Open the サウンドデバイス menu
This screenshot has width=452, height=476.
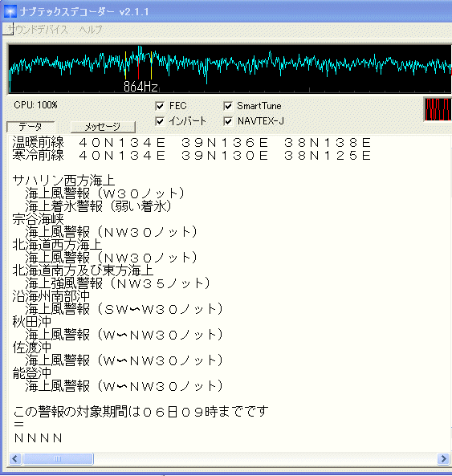[38, 30]
